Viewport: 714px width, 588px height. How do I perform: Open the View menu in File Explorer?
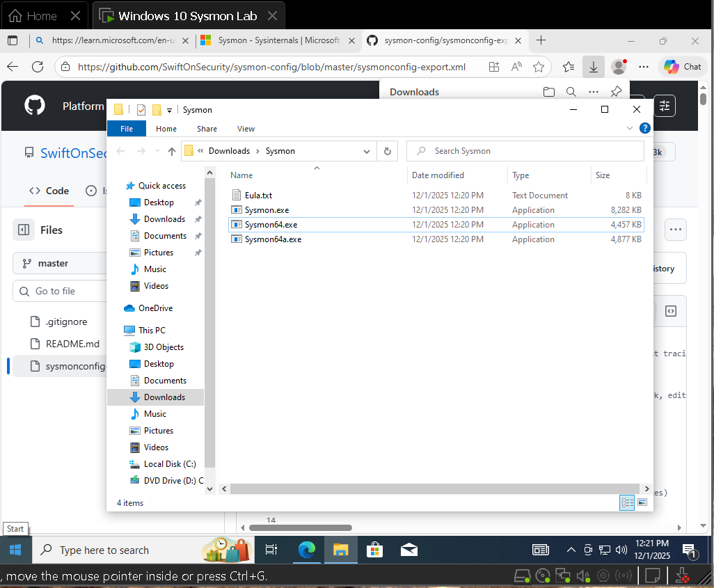(x=246, y=129)
